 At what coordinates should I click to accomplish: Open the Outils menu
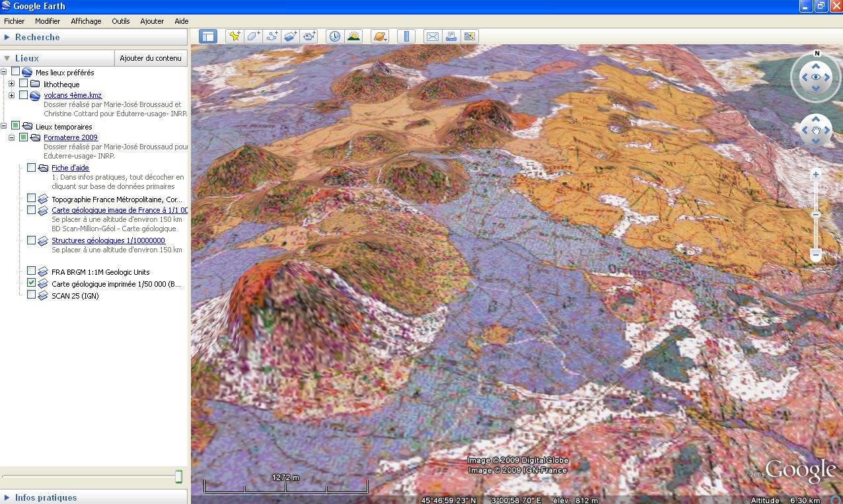[x=120, y=21]
